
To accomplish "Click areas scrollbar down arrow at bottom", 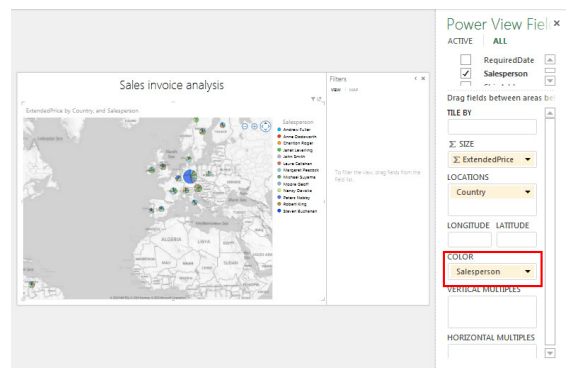I will [x=550, y=353].
